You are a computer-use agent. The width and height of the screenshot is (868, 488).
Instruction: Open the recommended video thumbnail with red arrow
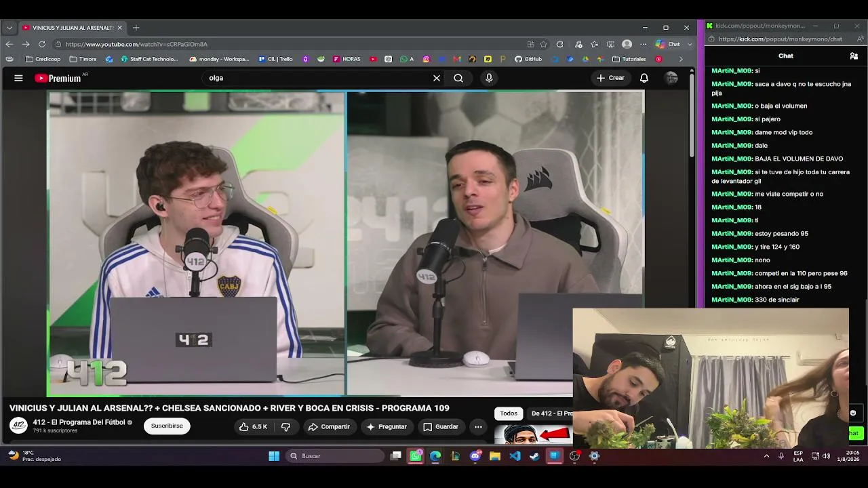534,434
